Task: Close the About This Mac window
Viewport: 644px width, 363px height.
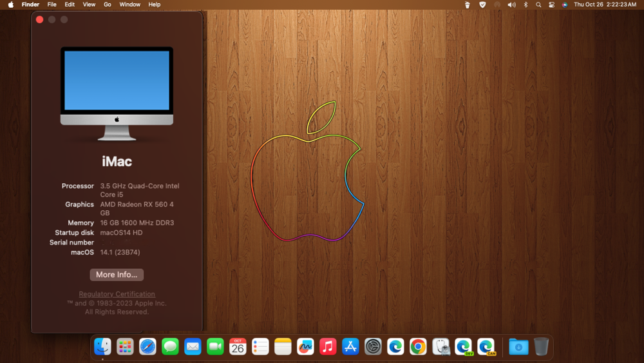Action: pyautogui.click(x=39, y=19)
